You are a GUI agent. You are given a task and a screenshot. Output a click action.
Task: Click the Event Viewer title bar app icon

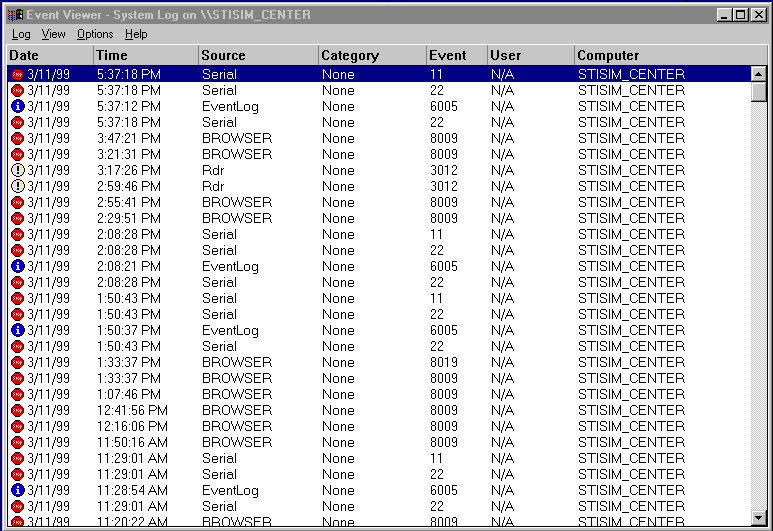[x=15, y=15]
